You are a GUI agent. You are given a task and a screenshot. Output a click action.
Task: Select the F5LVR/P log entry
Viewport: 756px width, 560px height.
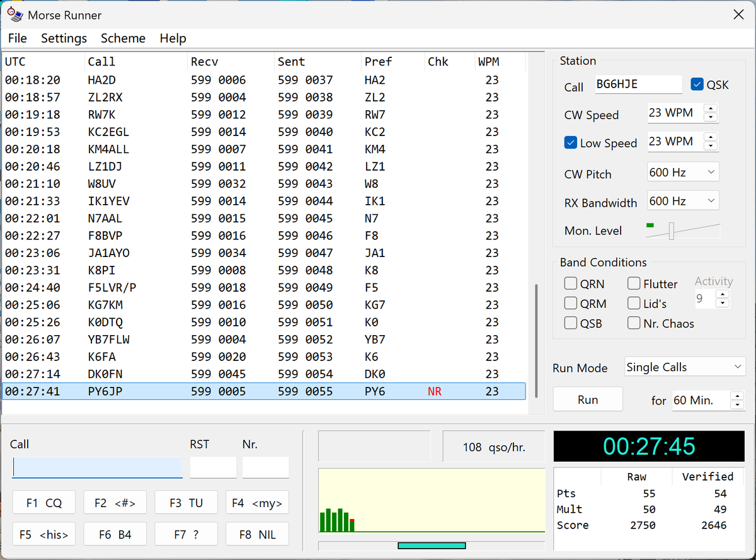[x=264, y=287]
